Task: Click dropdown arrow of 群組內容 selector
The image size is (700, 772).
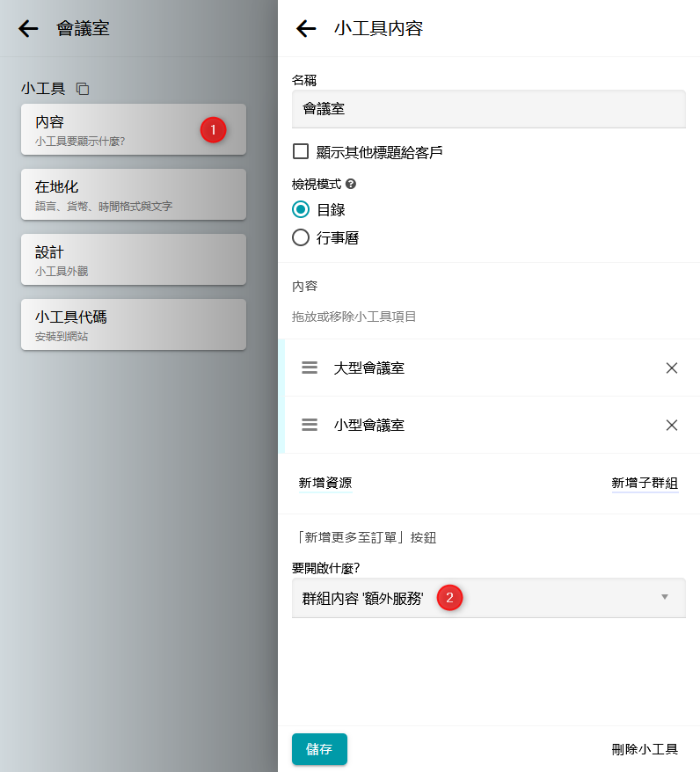Action: 665,598
